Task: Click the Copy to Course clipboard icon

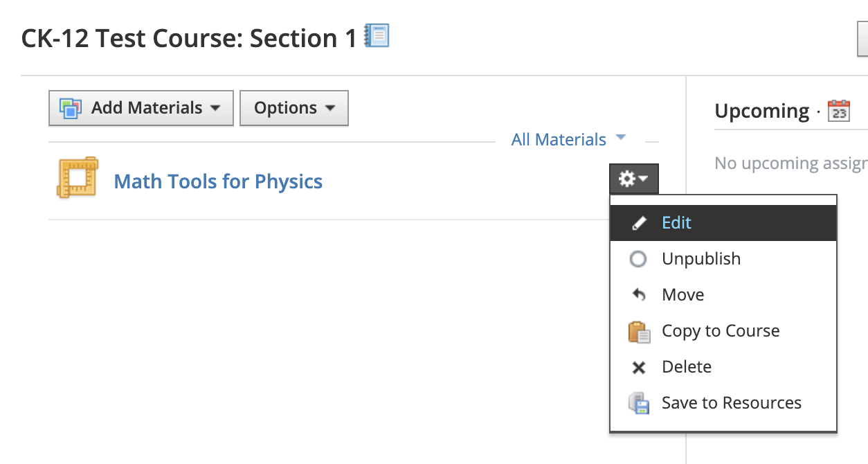Action: (639, 332)
